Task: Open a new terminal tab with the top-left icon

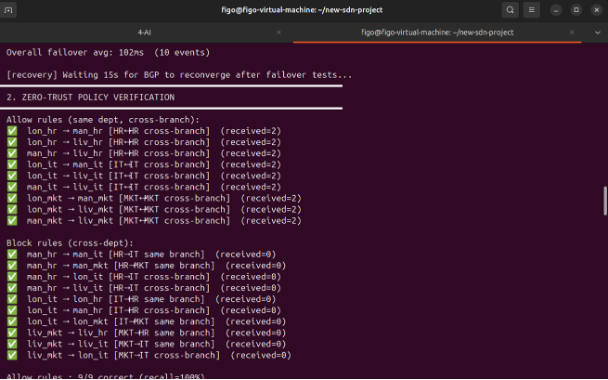Action: [x=9, y=10]
